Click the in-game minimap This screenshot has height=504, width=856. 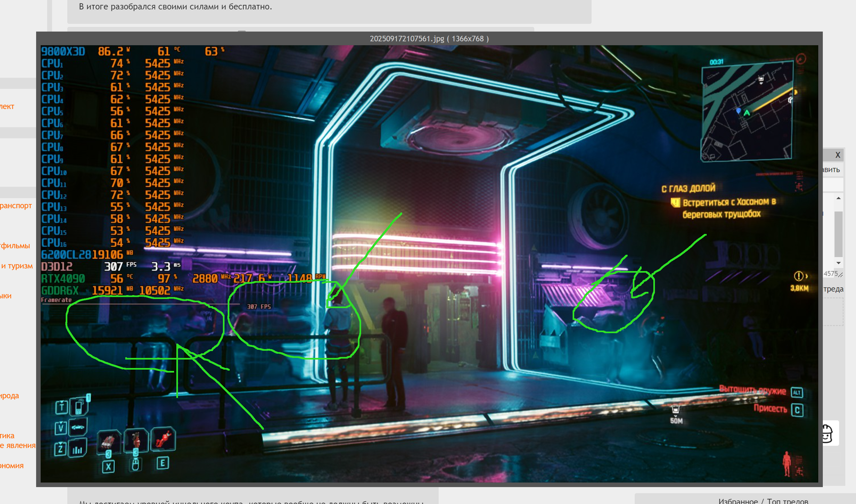(747, 112)
